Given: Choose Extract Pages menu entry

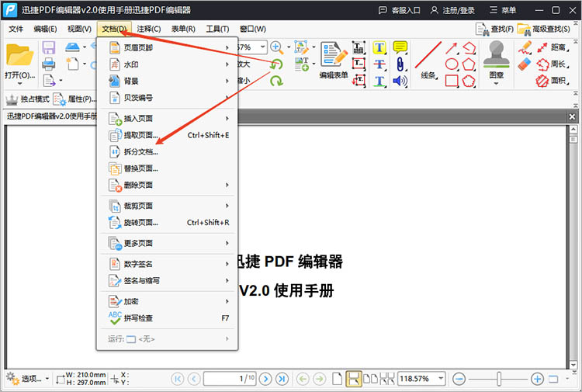Looking at the screenshot, I should tap(168, 135).
